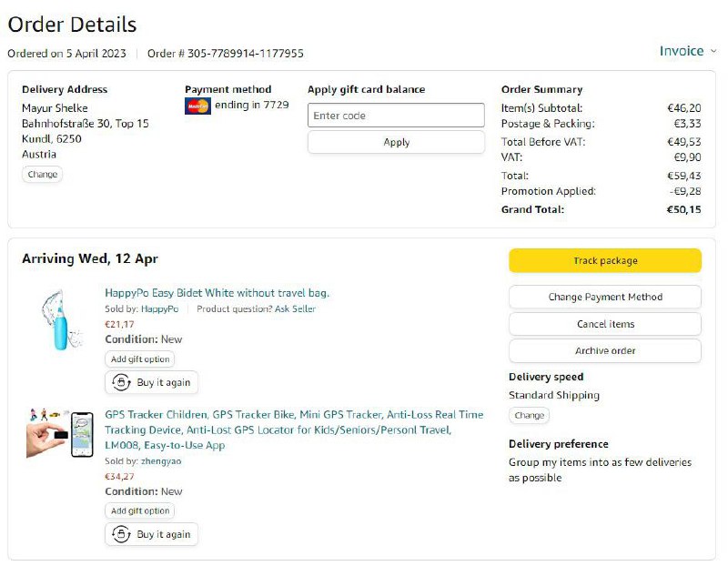Viewport: 728px width, 566px height.
Task: Click the HappyPo Buy it again icon
Action: click(x=121, y=382)
